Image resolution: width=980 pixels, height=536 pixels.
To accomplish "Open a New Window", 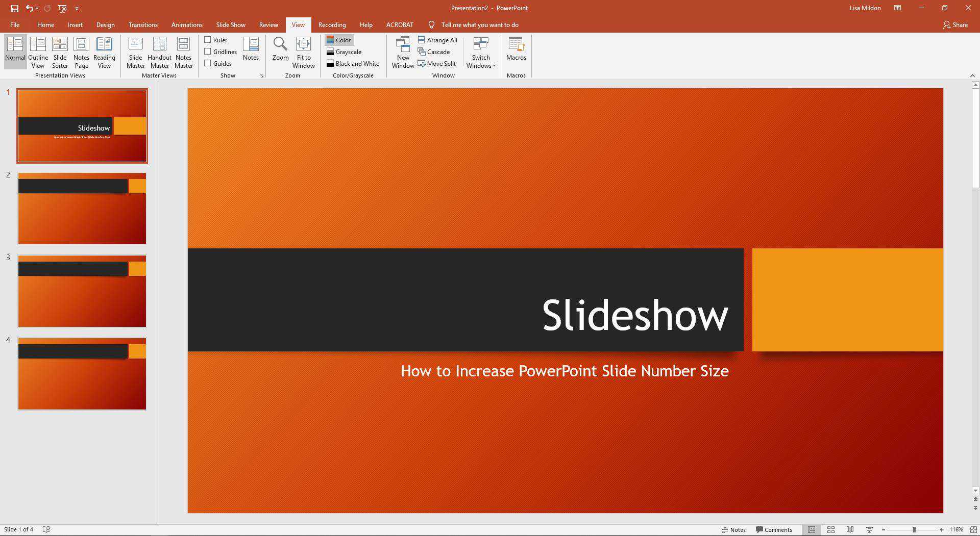I will [x=403, y=51].
